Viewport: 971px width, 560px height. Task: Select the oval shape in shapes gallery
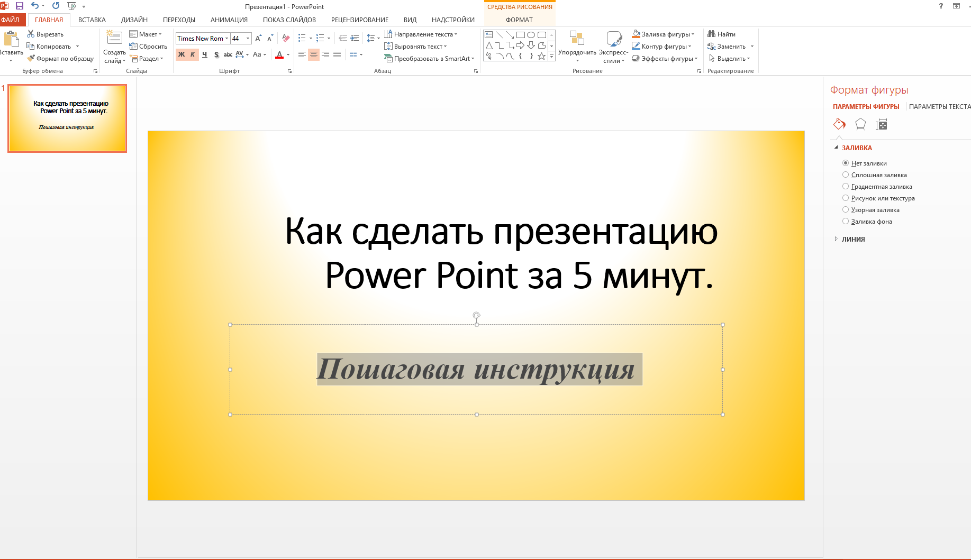click(531, 35)
